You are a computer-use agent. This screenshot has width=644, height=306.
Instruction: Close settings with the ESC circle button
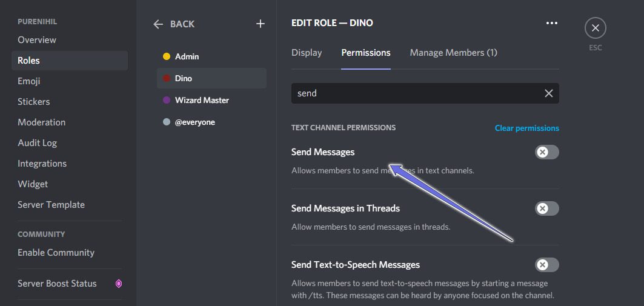tap(595, 28)
